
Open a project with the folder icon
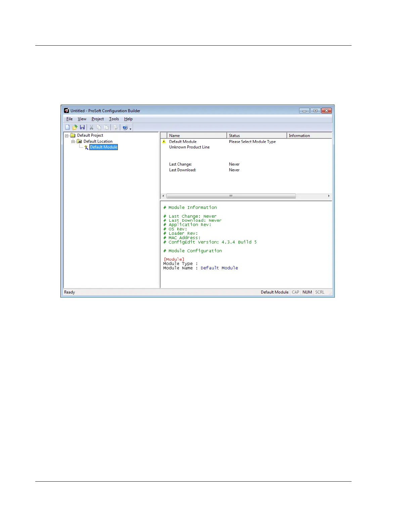click(x=75, y=127)
